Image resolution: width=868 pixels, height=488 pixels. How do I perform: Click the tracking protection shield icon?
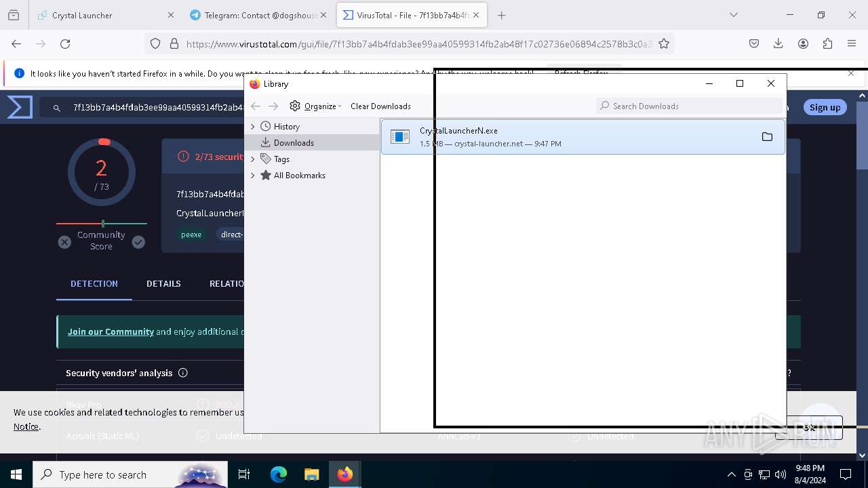[155, 43]
